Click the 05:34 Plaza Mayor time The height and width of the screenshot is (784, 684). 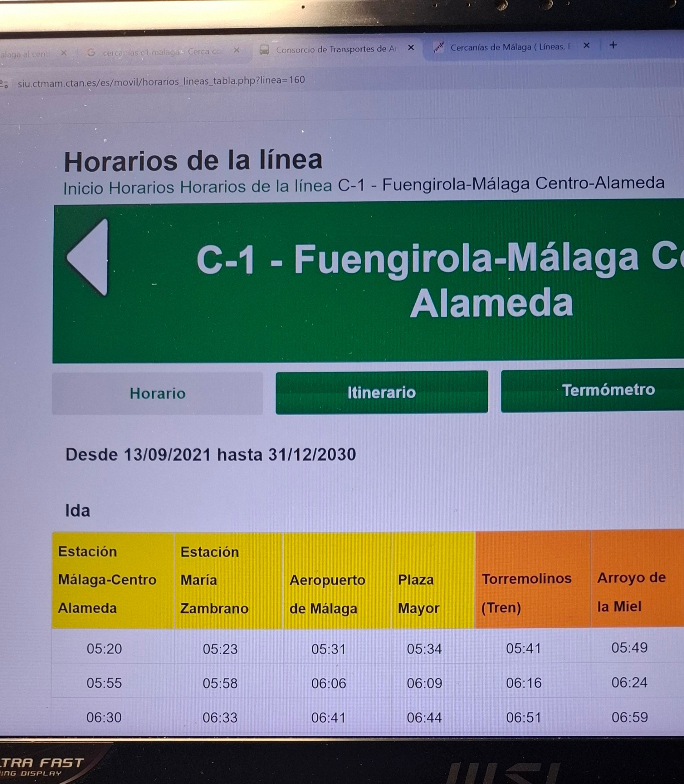tap(424, 649)
